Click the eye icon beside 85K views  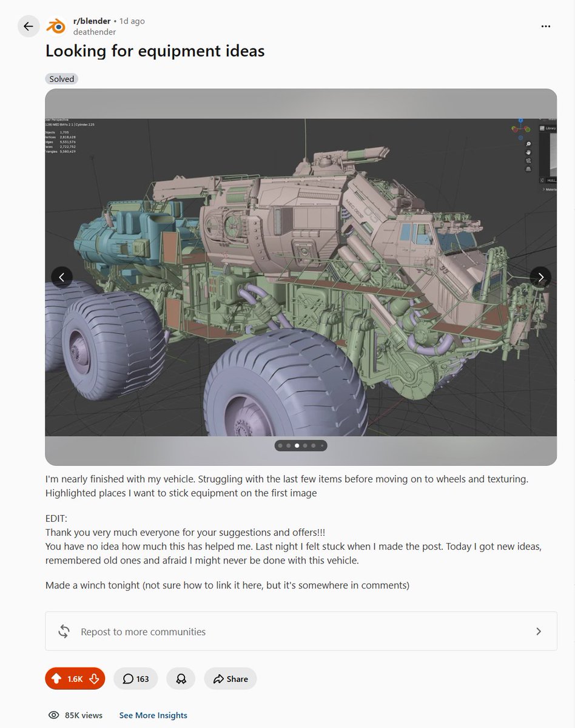click(x=53, y=715)
